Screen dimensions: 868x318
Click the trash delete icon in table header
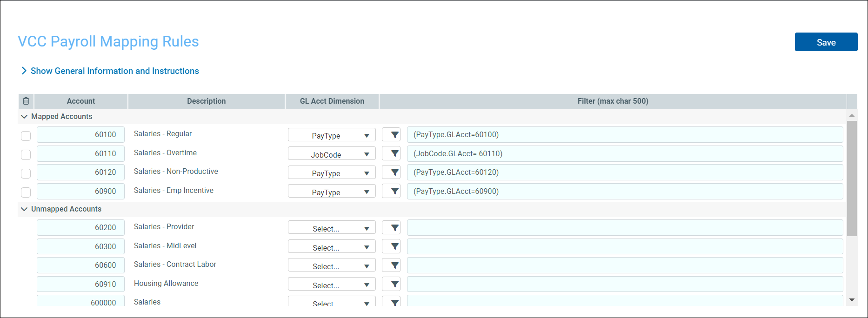tap(26, 101)
